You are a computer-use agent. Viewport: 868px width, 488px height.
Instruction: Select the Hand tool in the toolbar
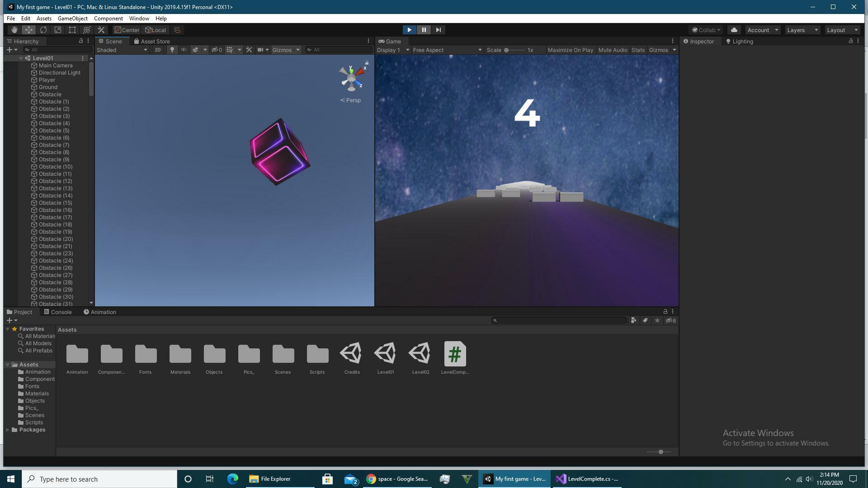coord(14,30)
